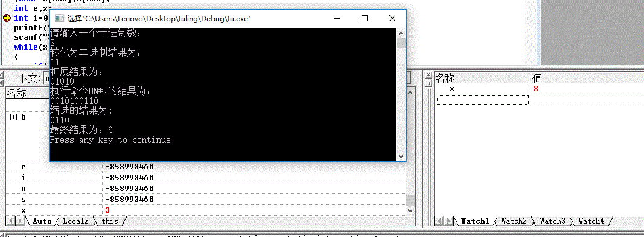Click the Variables panel scrollbar thumb
This screenshot has width=644, height=237.
(x=410, y=200)
